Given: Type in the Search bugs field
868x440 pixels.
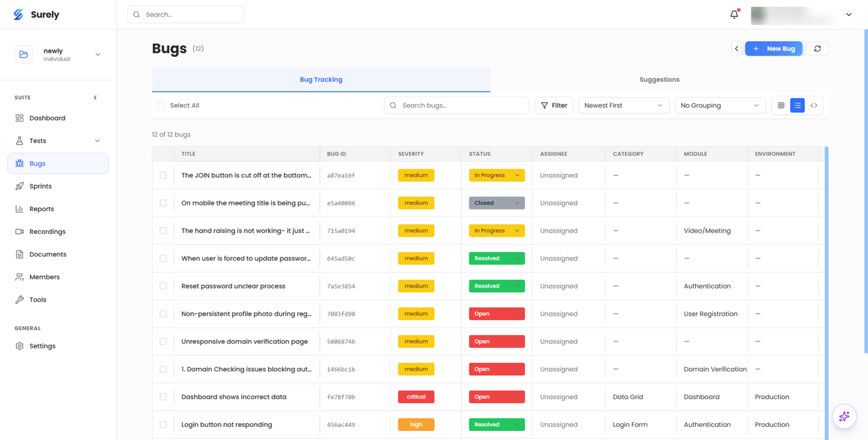Looking at the screenshot, I should (x=456, y=105).
